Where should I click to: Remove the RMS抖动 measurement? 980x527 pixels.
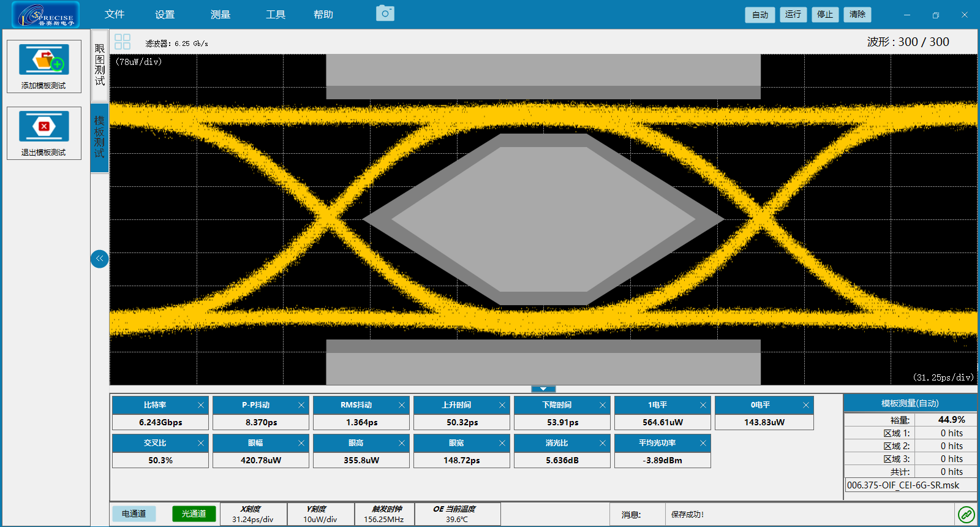coord(402,405)
